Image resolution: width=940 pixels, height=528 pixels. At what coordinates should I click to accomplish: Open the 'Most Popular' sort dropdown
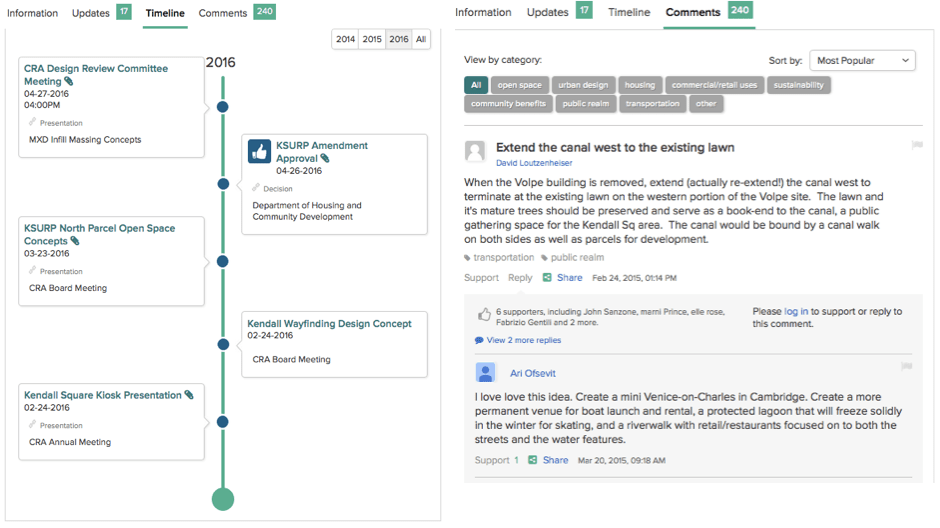862,61
